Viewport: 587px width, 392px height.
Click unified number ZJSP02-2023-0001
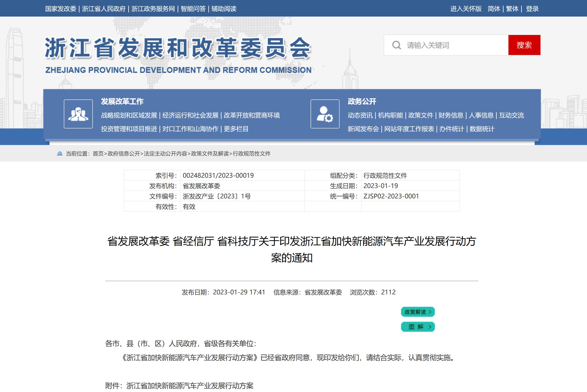coord(391,196)
